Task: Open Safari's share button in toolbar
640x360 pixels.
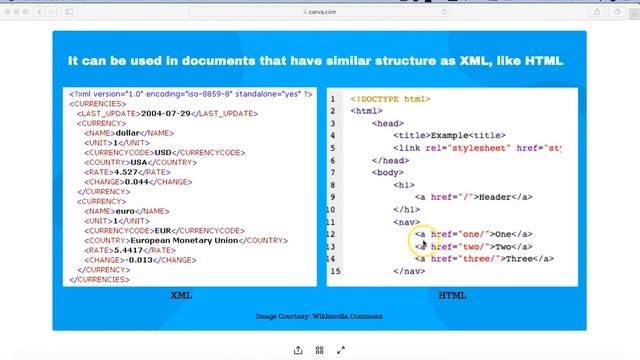Action: (597, 12)
